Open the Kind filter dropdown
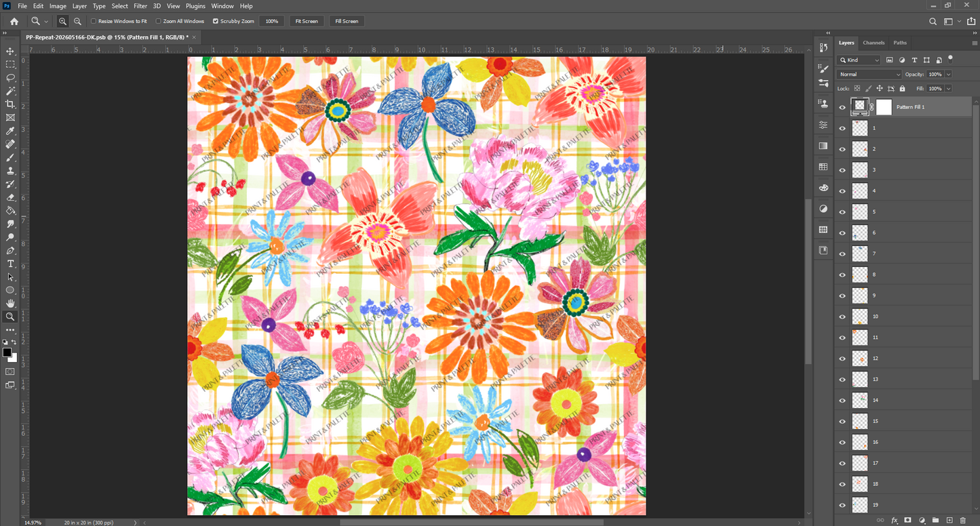Image resolution: width=980 pixels, height=526 pixels. [x=859, y=60]
